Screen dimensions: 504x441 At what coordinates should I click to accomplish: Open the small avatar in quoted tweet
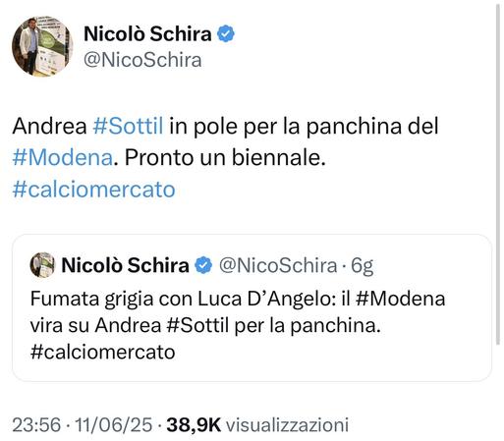[42, 265]
